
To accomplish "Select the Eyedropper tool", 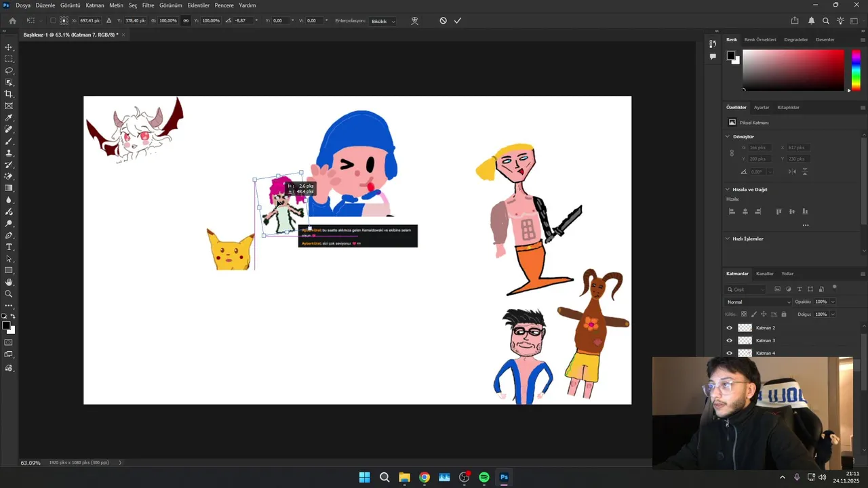I will pos(9,118).
